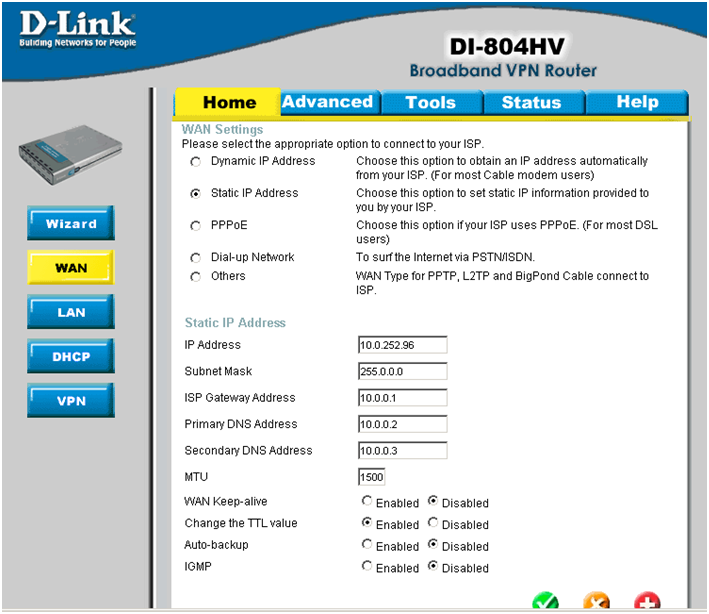
Task: Click the orange X Cancel icon
Action: (596, 601)
